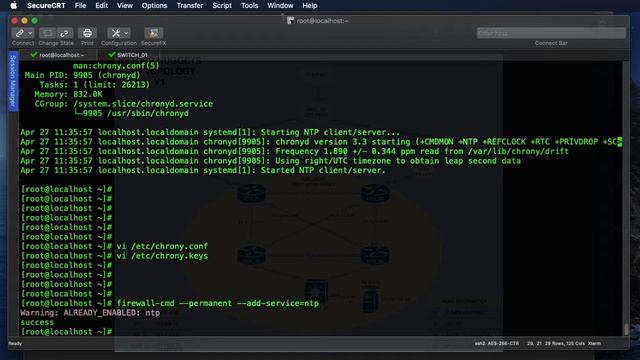This screenshot has width=640, height=360.
Task: Click the session icon in window title
Action: 290,20
